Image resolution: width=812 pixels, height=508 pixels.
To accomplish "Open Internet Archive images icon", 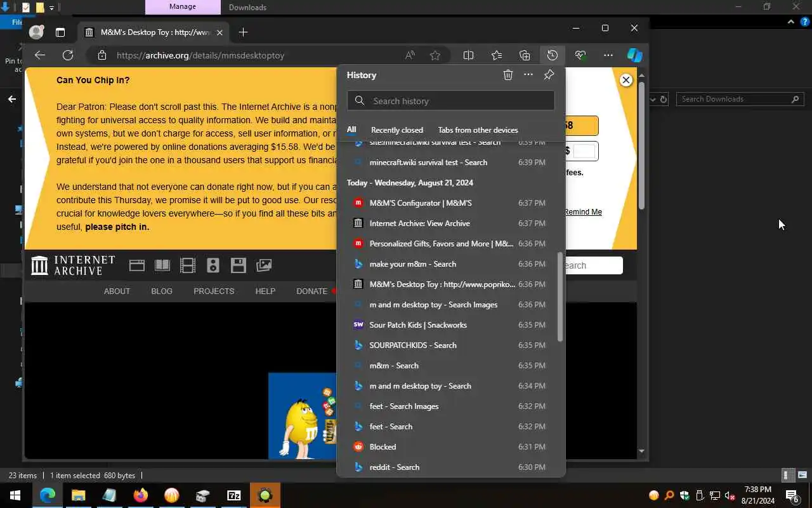I will pyautogui.click(x=264, y=265).
